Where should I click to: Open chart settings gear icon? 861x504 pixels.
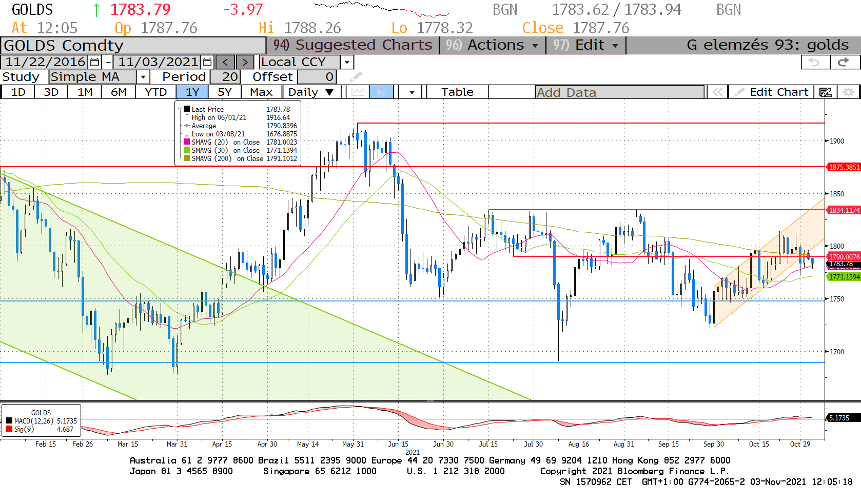[849, 92]
